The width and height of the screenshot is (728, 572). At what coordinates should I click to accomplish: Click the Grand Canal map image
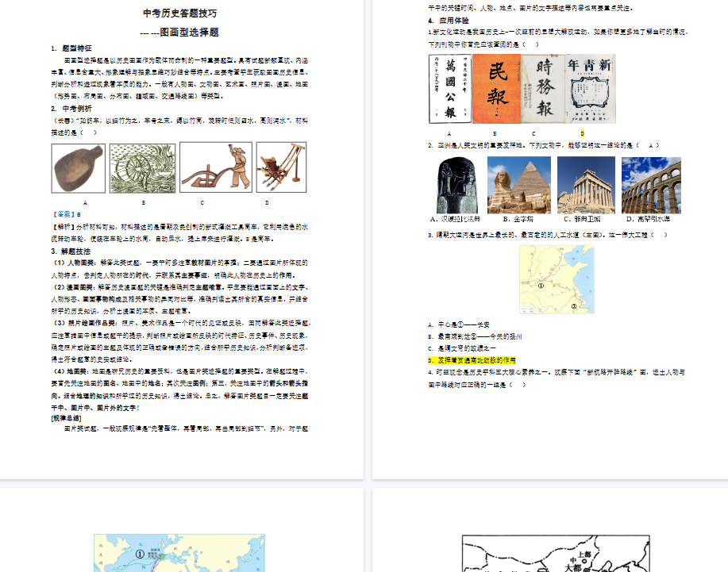[557, 280]
